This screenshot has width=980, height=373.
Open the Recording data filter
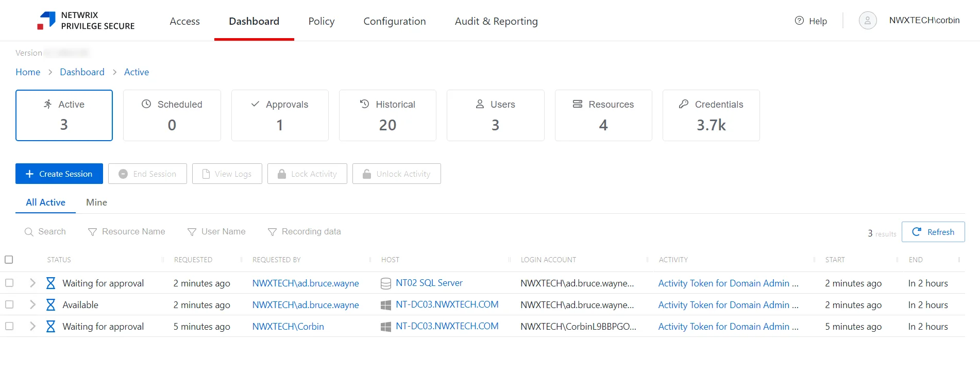[304, 232]
